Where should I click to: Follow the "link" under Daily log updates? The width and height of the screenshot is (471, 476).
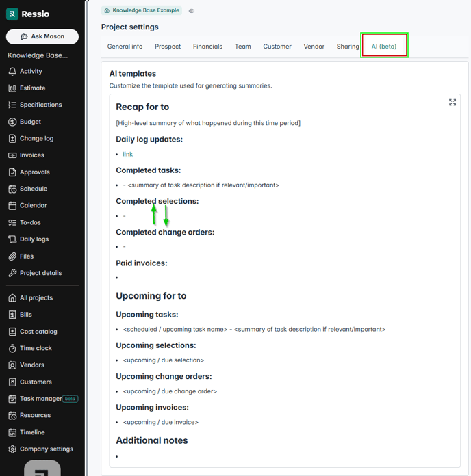128,155
